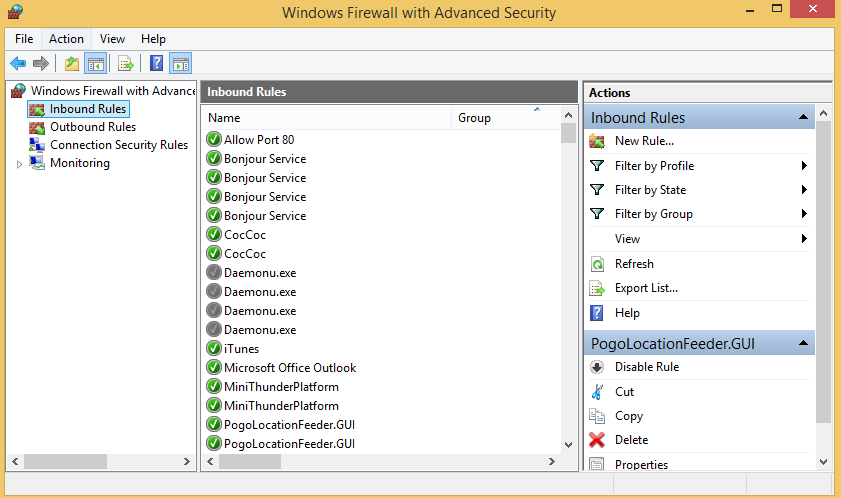Open the View menu in menu bar
The image size is (841, 498).
[112, 39]
